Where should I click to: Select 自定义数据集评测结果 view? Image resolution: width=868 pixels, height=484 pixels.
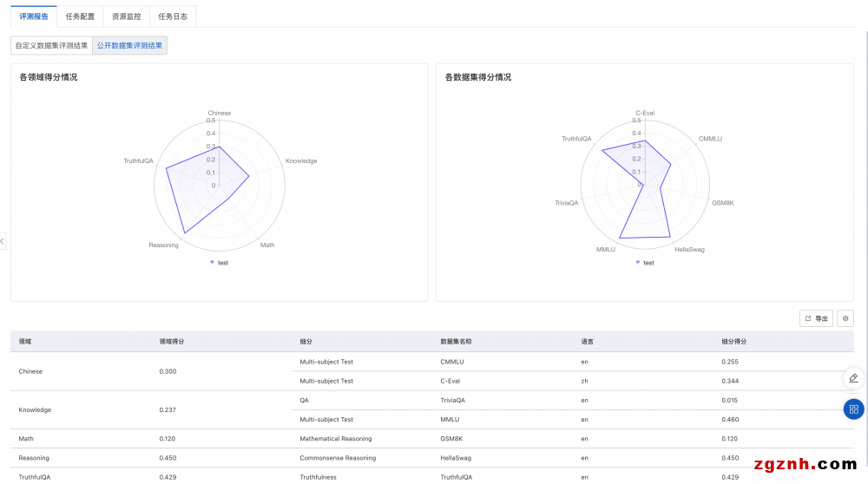51,45
